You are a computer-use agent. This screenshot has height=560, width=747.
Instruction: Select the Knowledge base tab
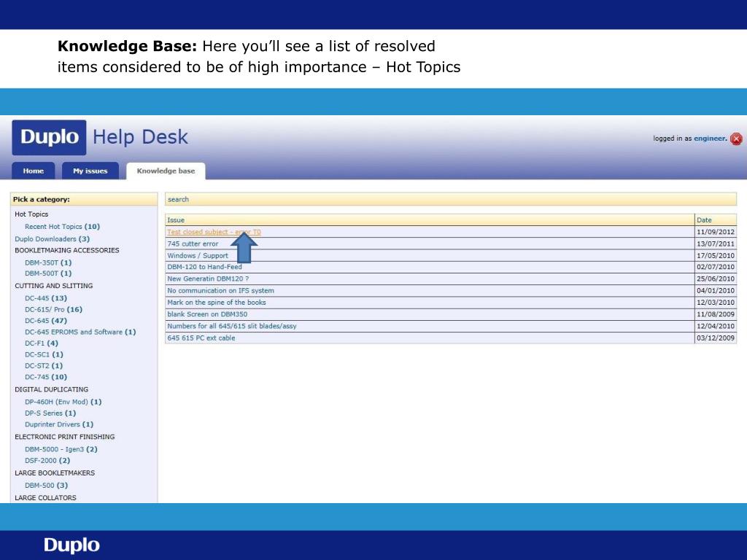[166, 171]
